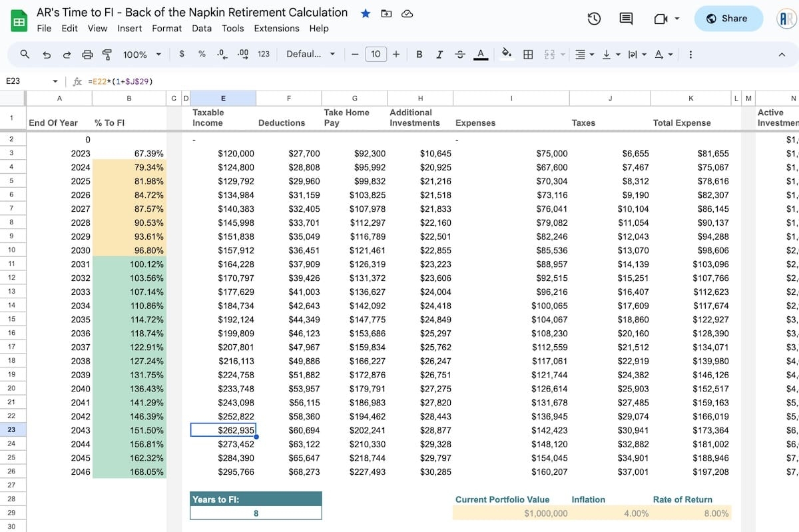Collapse the toolbar with chevron arrow
Screen dimensions: 799x532
pos(782,55)
